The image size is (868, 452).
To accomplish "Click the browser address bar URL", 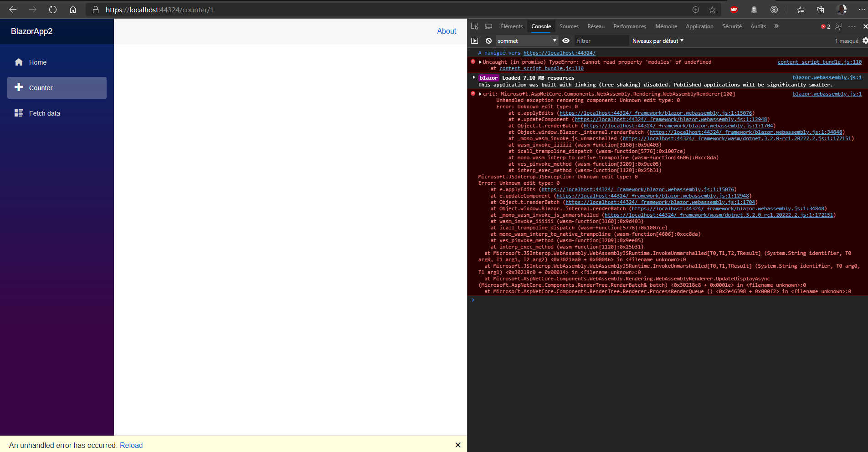I will pos(159,10).
